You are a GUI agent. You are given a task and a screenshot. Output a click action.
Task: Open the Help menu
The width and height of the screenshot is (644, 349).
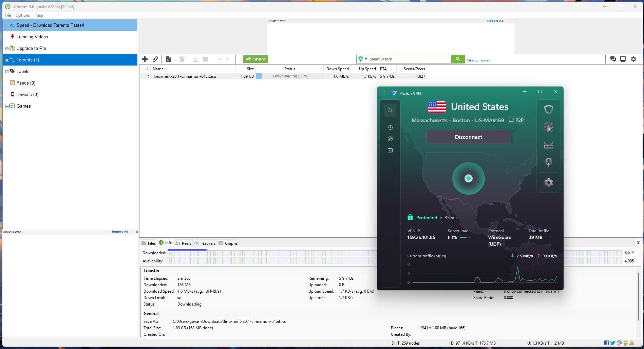(x=39, y=15)
